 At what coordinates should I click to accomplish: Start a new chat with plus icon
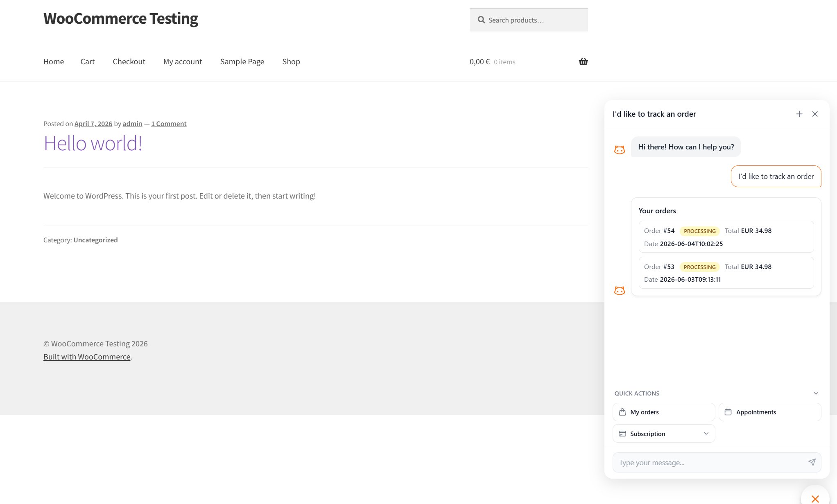click(x=799, y=114)
